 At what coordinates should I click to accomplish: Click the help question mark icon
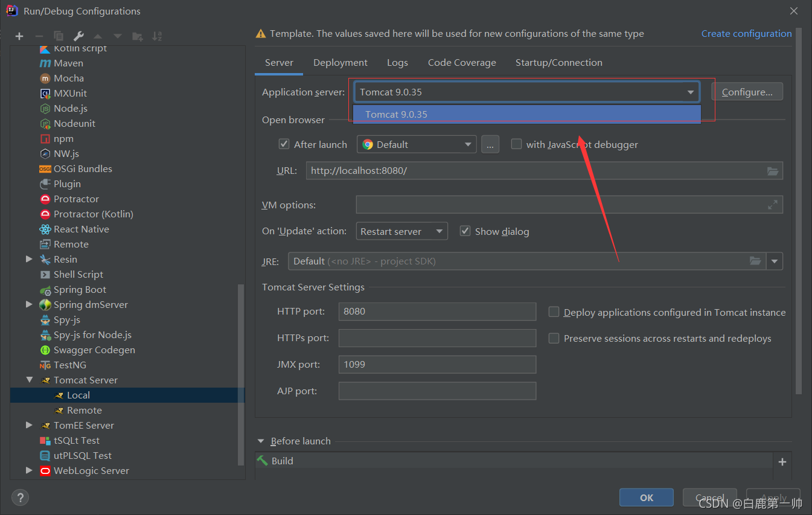click(x=20, y=498)
